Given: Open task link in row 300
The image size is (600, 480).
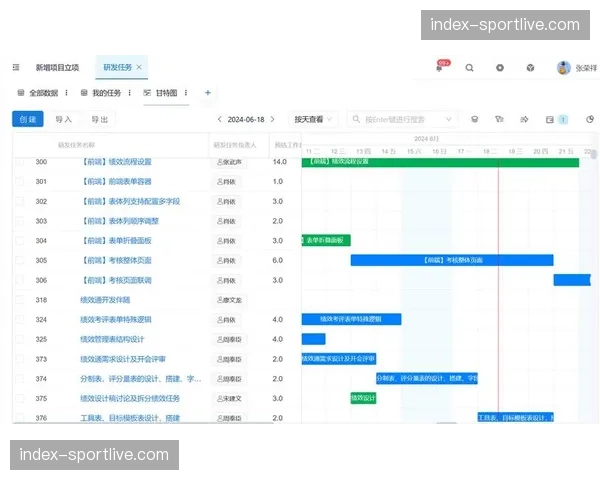Looking at the screenshot, I should tap(116, 162).
